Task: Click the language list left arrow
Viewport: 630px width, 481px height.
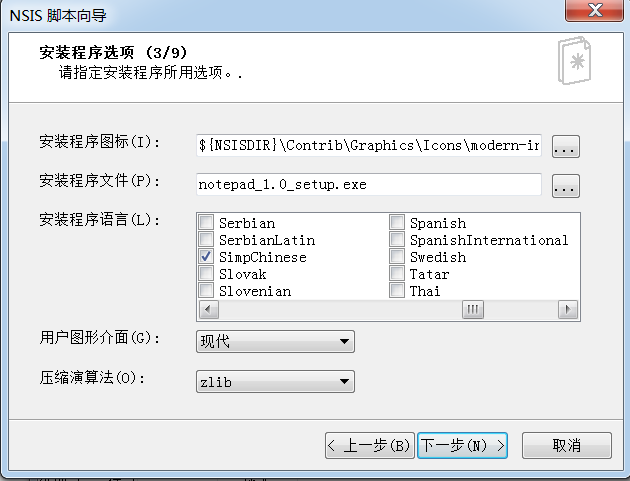Action: click(208, 309)
